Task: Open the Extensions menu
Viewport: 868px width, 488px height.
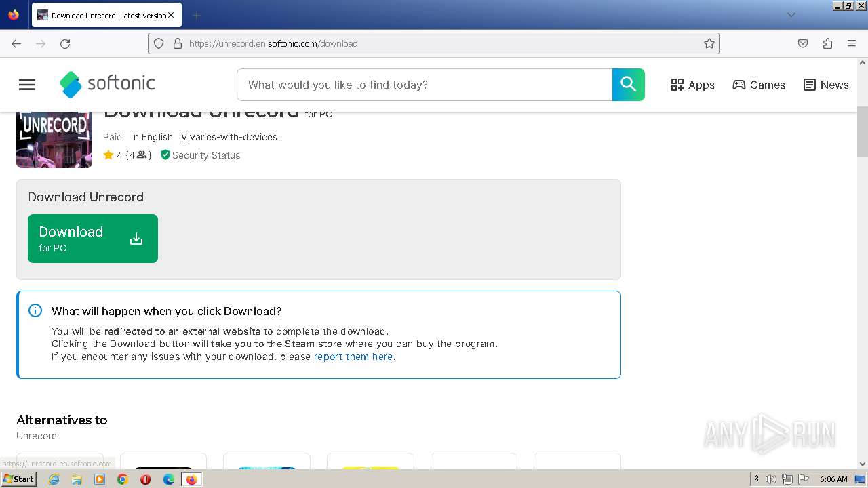Action: pos(827,43)
